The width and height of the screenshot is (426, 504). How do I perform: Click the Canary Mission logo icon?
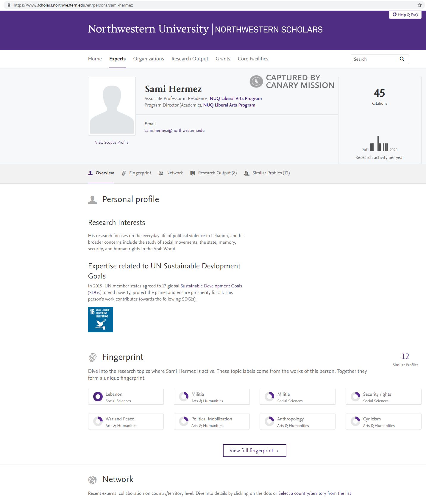pyautogui.click(x=256, y=81)
